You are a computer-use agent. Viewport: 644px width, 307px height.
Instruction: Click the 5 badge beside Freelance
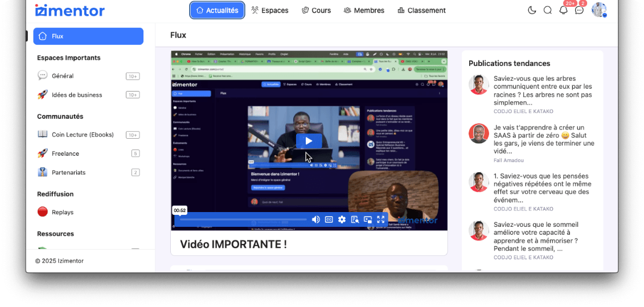point(136,153)
